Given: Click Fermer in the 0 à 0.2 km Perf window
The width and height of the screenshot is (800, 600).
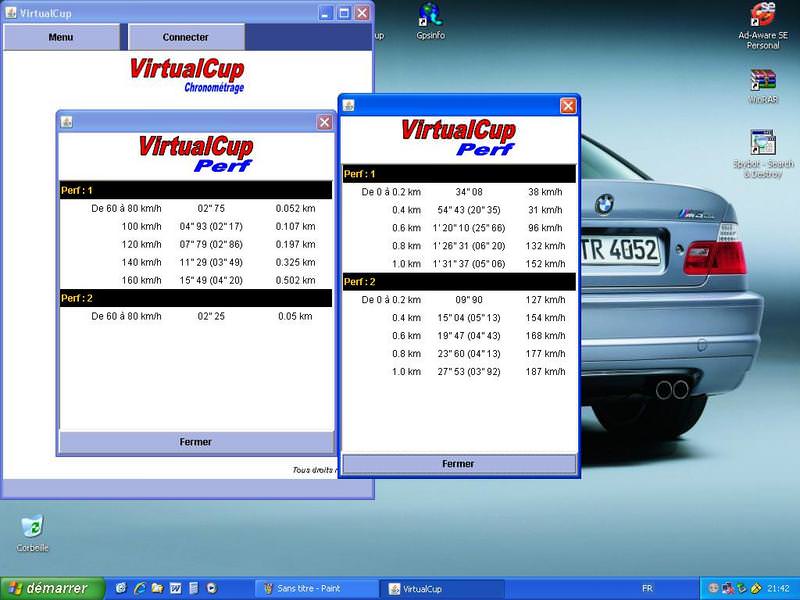Looking at the screenshot, I should point(458,464).
